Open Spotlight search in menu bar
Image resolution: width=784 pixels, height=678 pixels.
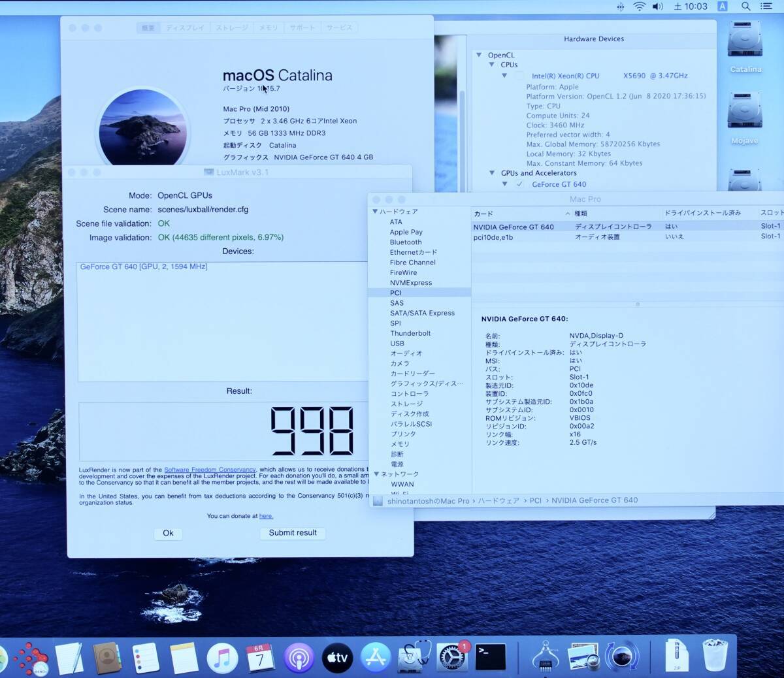click(x=745, y=7)
